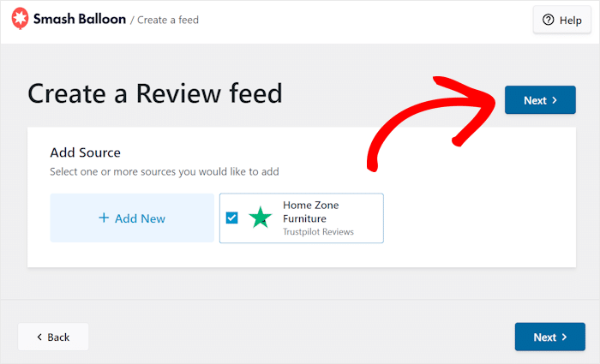Click the "Add Source" heading
Screen dimensions: 600x364
point(86,152)
